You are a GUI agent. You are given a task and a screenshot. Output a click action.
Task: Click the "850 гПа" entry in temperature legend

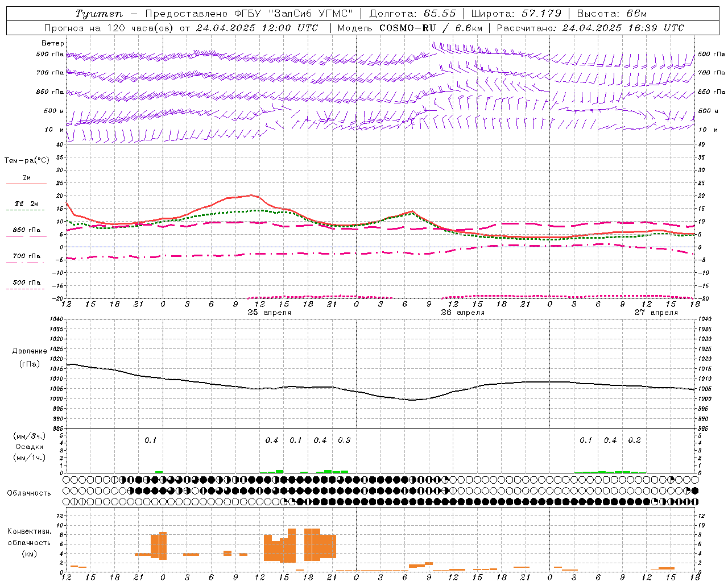point(27,230)
